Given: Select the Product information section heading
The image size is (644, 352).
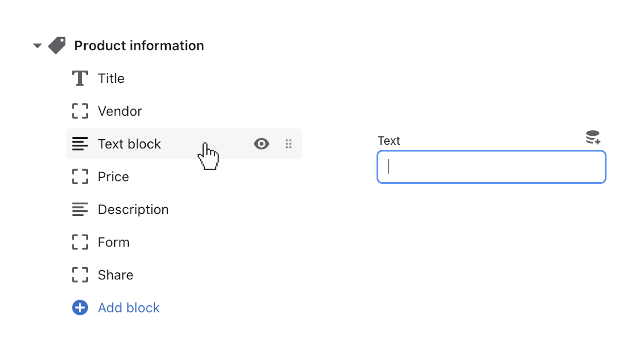Looking at the screenshot, I should pyautogui.click(x=139, y=46).
